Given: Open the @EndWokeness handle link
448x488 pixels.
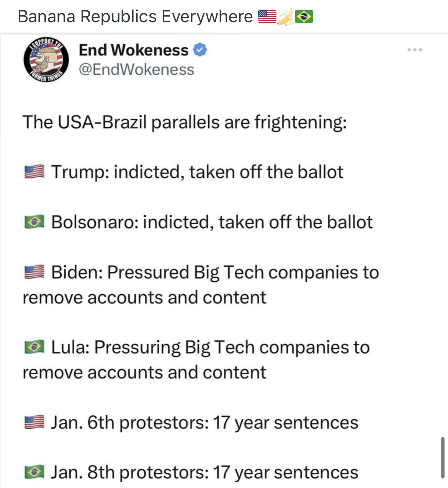Looking at the screenshot, I should coord(136,70).
